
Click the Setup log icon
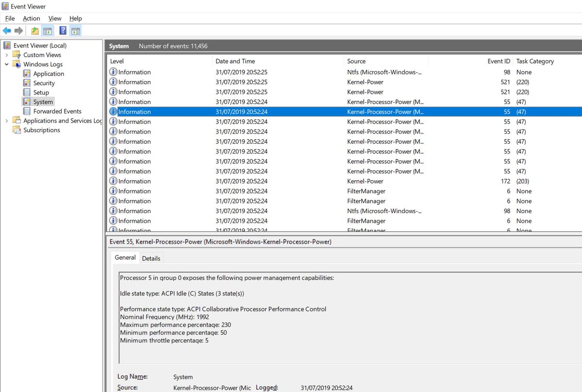click(x=27, y=92)
